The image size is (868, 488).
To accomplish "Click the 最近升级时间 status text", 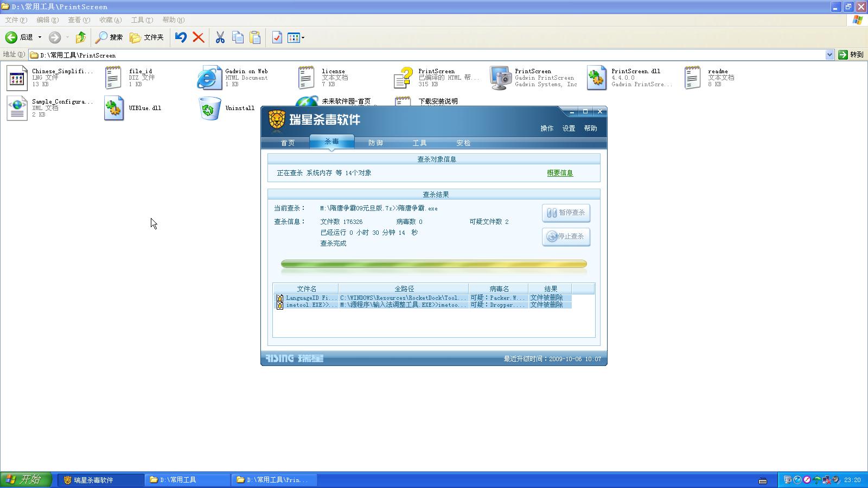I will coord(552,359).
